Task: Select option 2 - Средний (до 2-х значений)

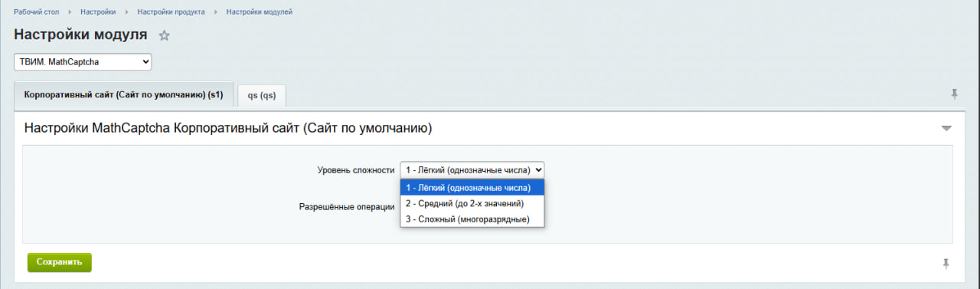Action: (472, 204)
